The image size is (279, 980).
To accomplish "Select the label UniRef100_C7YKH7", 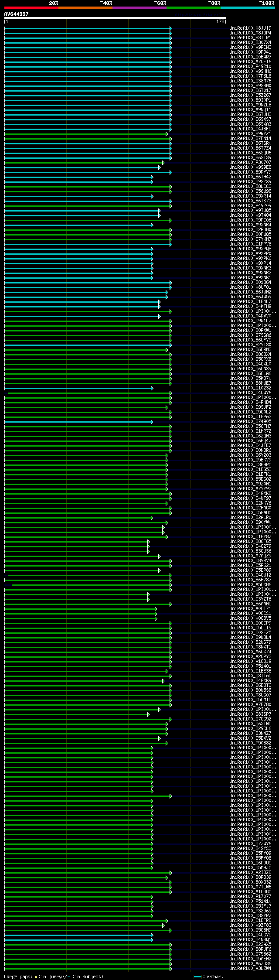I will pyautogui.click(x=250, y=239).
